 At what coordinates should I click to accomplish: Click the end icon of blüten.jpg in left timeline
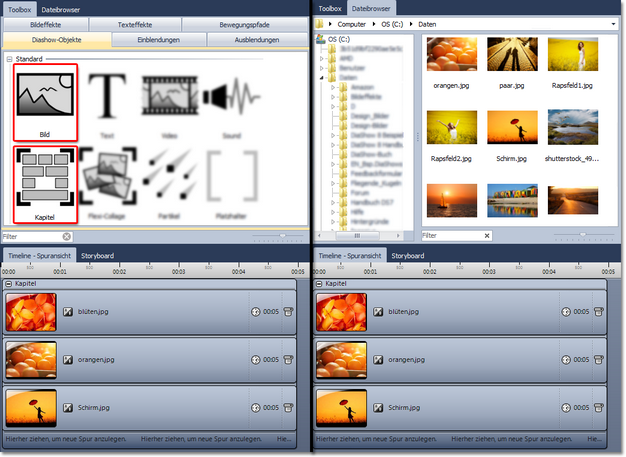[288, 312]
